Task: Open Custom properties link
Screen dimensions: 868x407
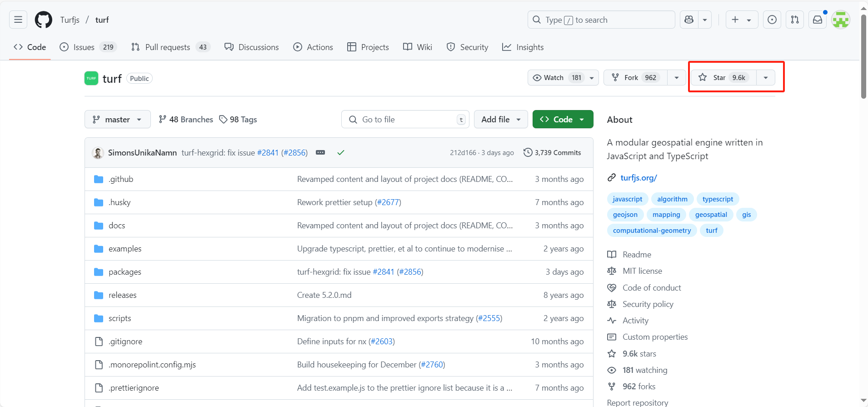Action: pos(648,337)
